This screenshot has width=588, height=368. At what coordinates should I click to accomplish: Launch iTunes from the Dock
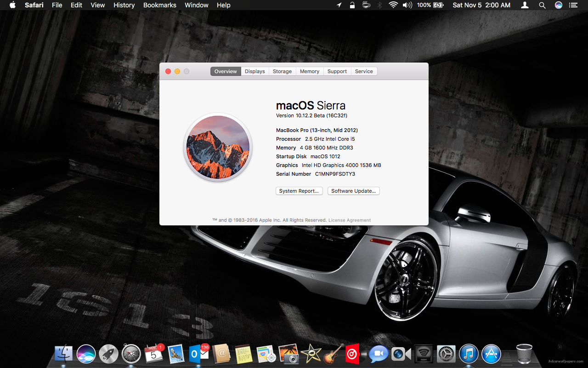[469, 354]
